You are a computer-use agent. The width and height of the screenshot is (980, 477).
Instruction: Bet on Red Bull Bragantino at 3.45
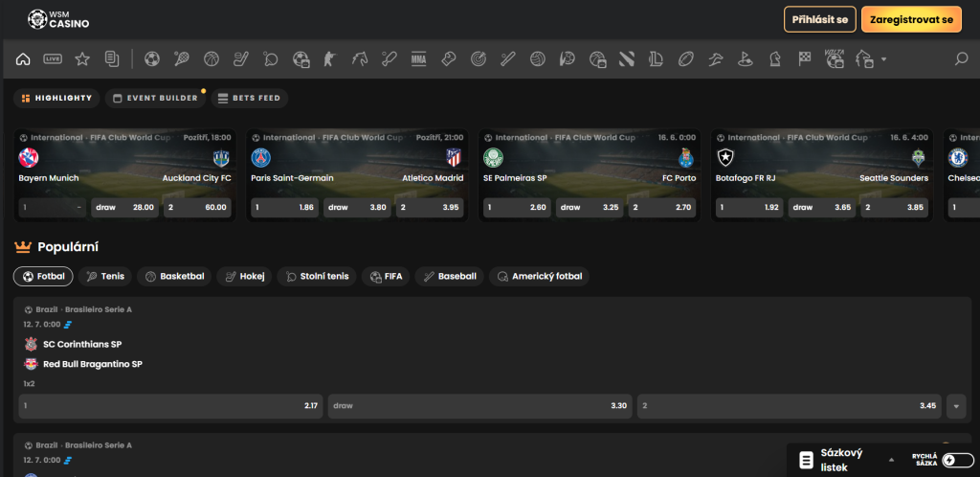pos(790,406)
